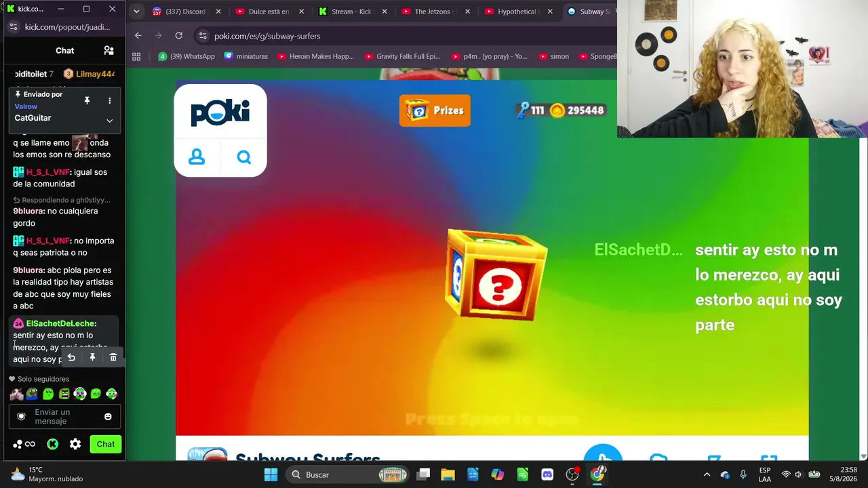Click the taskbar Buscar search box
Screen dimensions: 868x488
pyautogui.click(x=348, y=474)
